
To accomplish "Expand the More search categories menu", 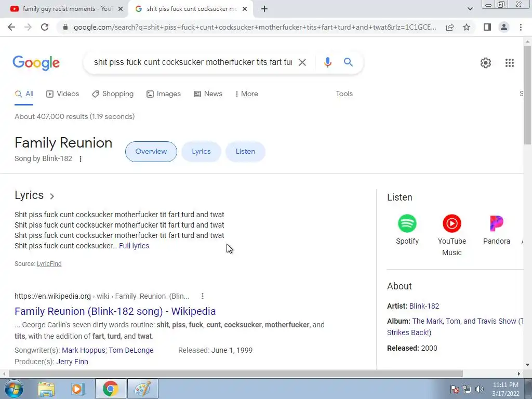I will coord(246,94).
